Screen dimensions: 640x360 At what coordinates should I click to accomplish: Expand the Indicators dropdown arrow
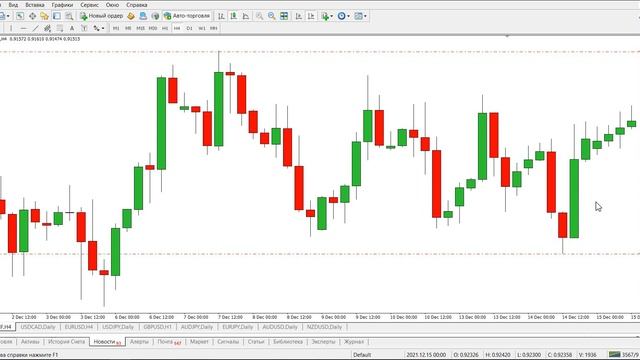point(331,16)
